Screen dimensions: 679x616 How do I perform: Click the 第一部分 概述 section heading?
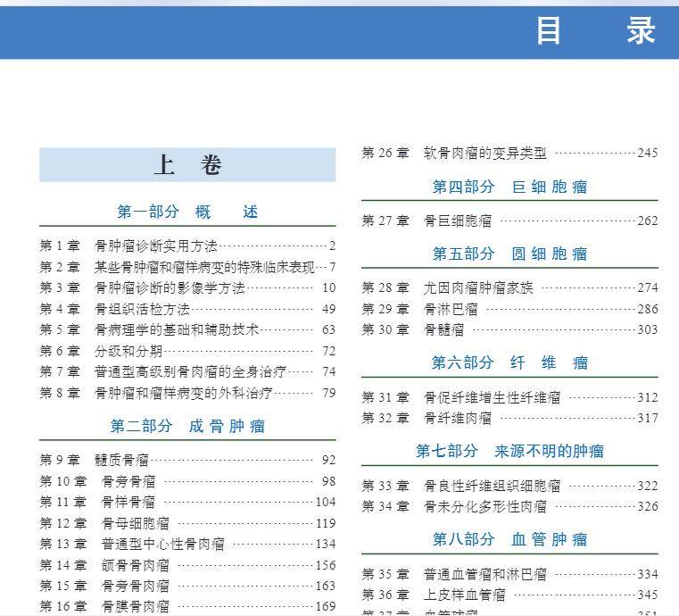point(187,212)
